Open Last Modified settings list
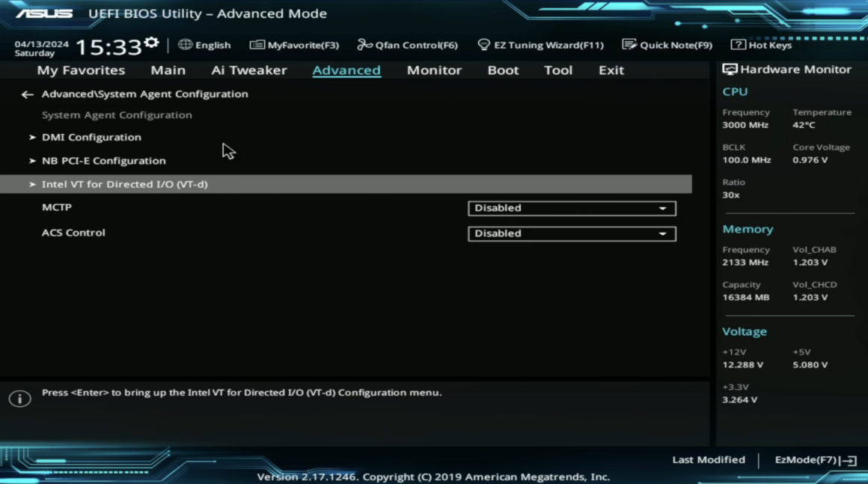Screen dimensions: 868x484 pos(709,459)
